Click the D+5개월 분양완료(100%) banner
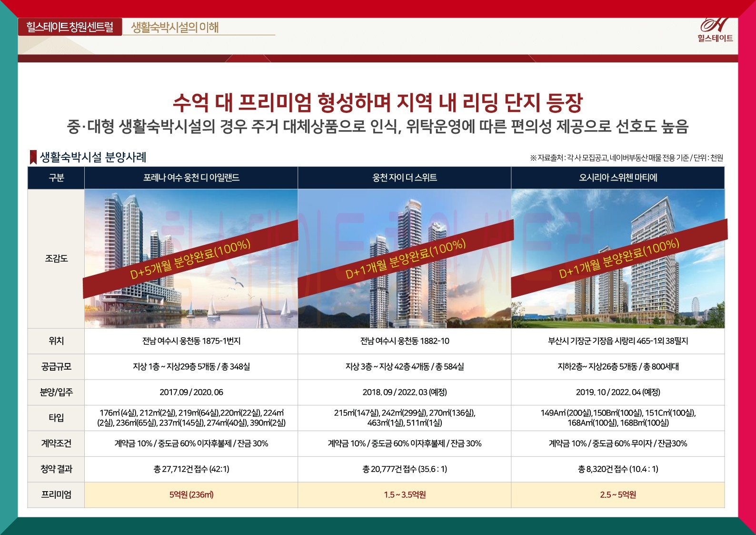The height and width of the screenshot is (535, 756). point(190,259)
